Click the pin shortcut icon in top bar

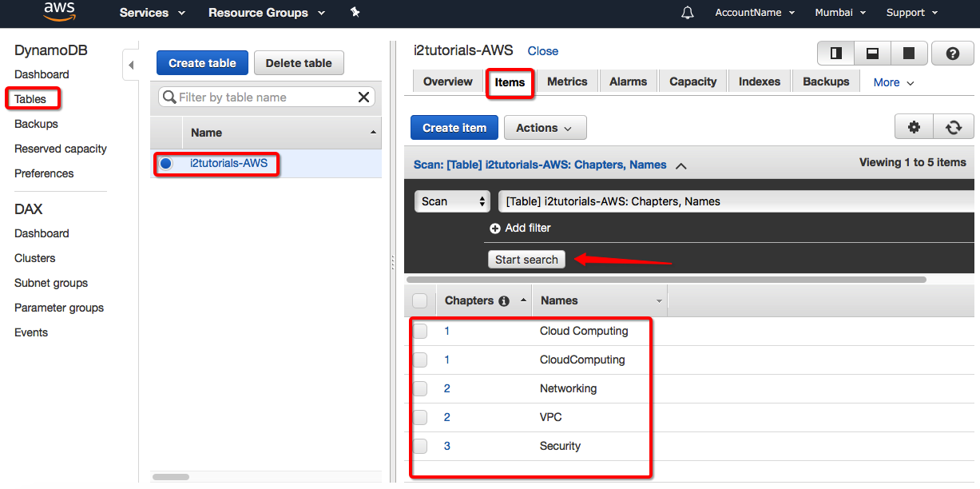tap(355, 13)
